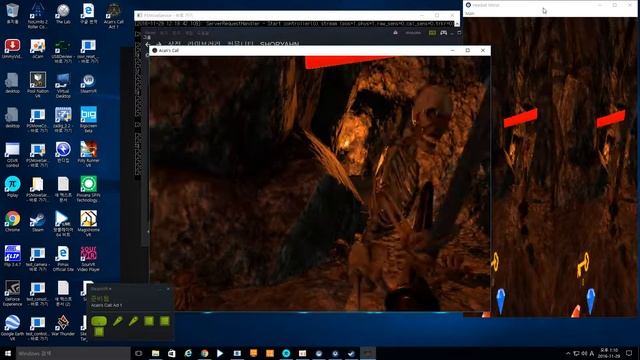Click the Windows search box
This screenshot has height=360, width=640.
(x=73, y=353)
